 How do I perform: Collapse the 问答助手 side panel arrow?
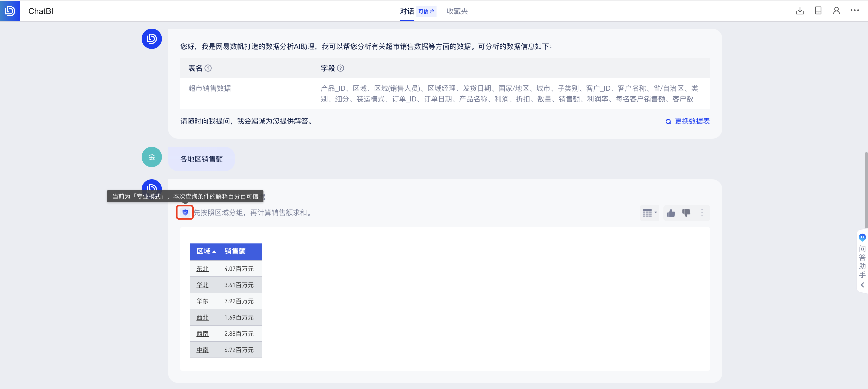click(x=862, y=285)
